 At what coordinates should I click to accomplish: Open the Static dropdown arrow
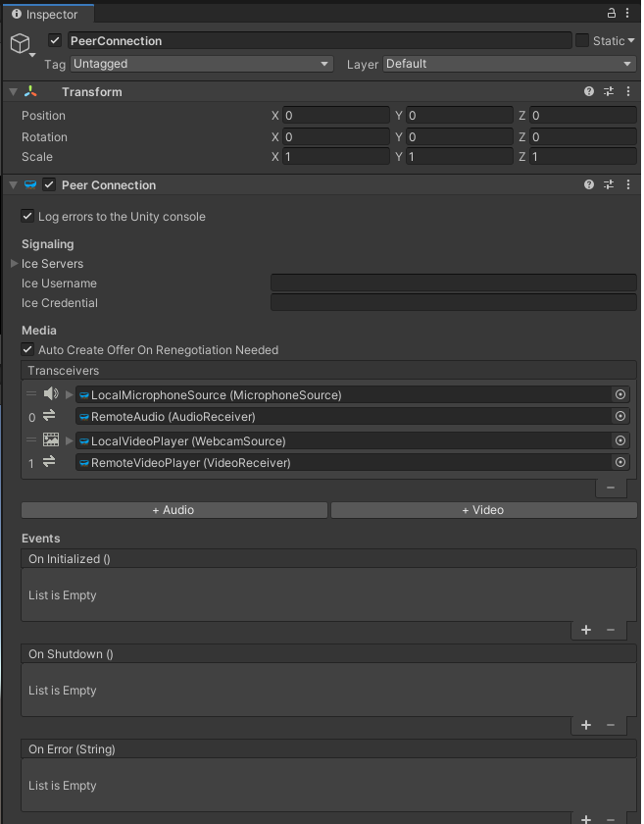pyautogui.click(x=629, y=40)
